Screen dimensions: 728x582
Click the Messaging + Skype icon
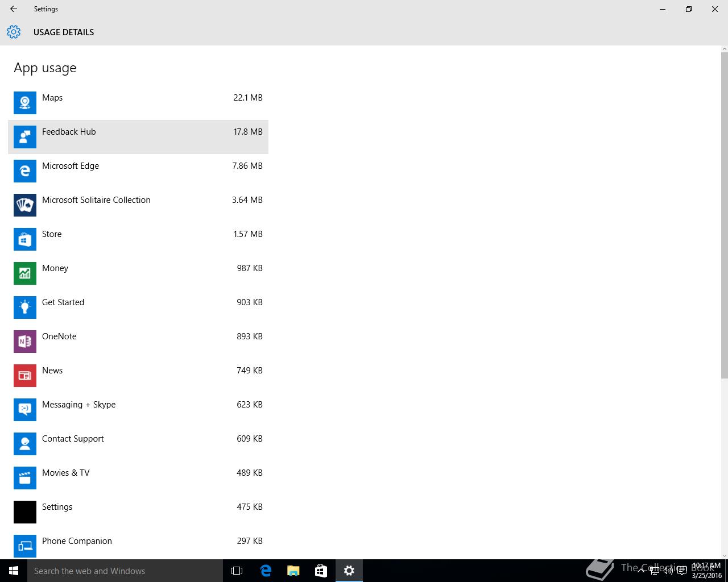25,410
